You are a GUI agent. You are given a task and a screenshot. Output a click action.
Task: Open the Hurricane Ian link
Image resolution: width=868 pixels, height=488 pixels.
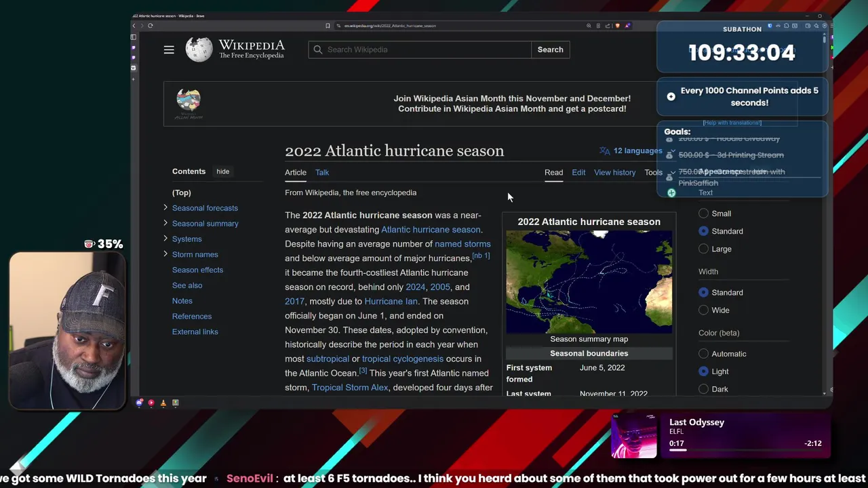pos(391,301)
